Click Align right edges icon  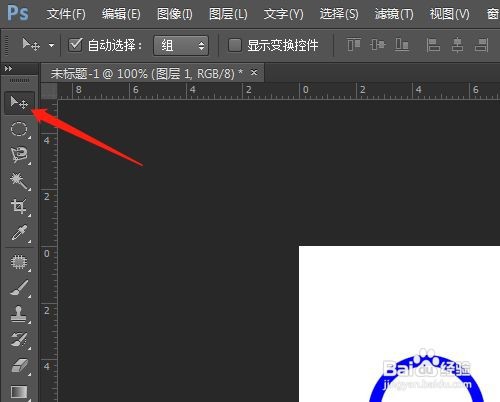click(x=482, y=45)
